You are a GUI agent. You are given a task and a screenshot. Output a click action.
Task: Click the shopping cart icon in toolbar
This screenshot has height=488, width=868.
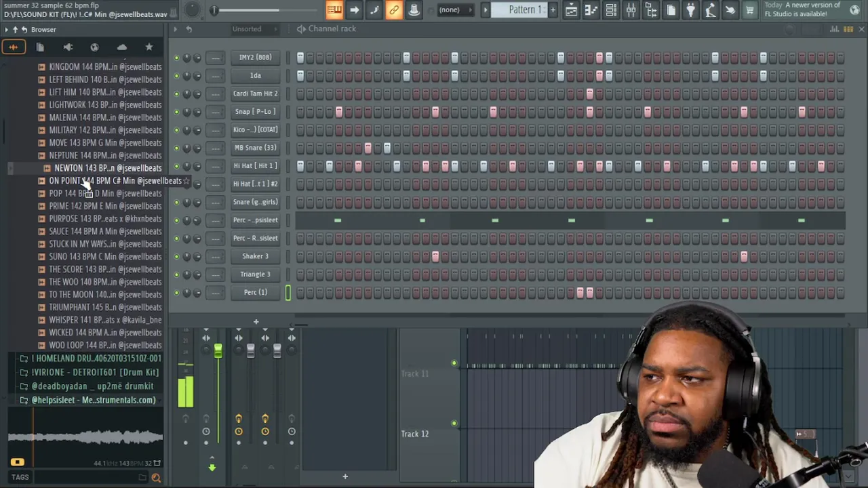(750, 10)
